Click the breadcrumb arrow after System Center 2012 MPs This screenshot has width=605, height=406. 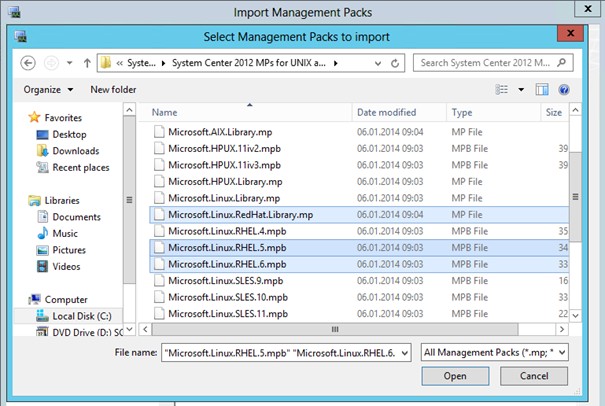pos(336,63)
